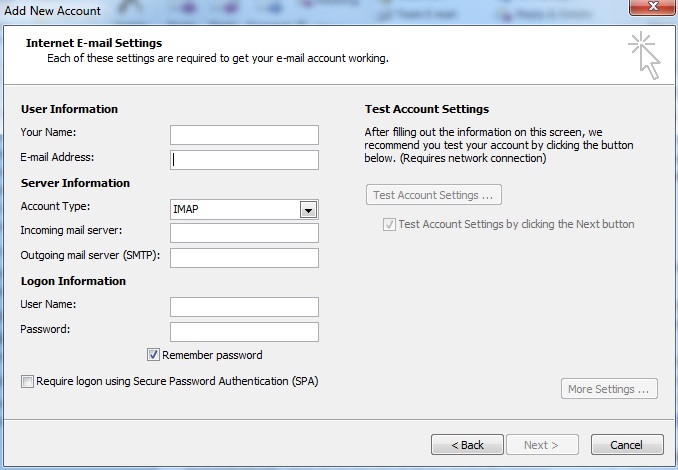Click into the E-mail Address field
678x470 pixels.
(x=244, y=160)
